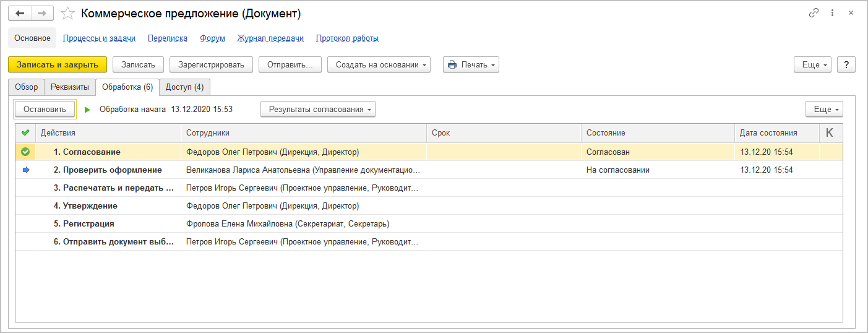Expand the Создать на основании dropdown
868x333 pixels.
point(379,64)
